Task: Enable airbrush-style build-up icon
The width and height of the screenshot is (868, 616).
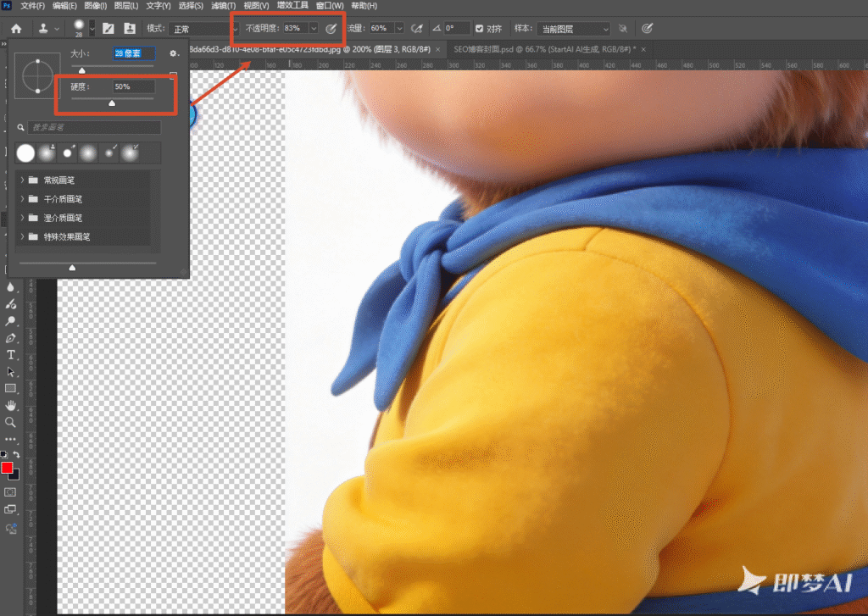Action: pyautogui.click(x=417, y=28)
